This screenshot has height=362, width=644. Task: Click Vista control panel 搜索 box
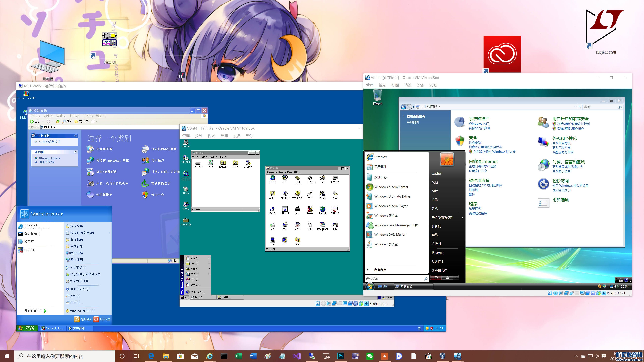603,107
